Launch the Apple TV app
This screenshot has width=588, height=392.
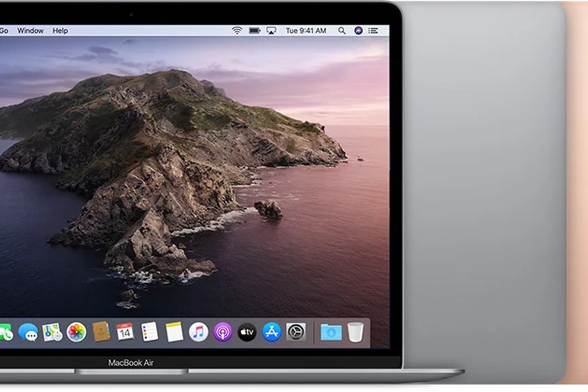(247, 332)
